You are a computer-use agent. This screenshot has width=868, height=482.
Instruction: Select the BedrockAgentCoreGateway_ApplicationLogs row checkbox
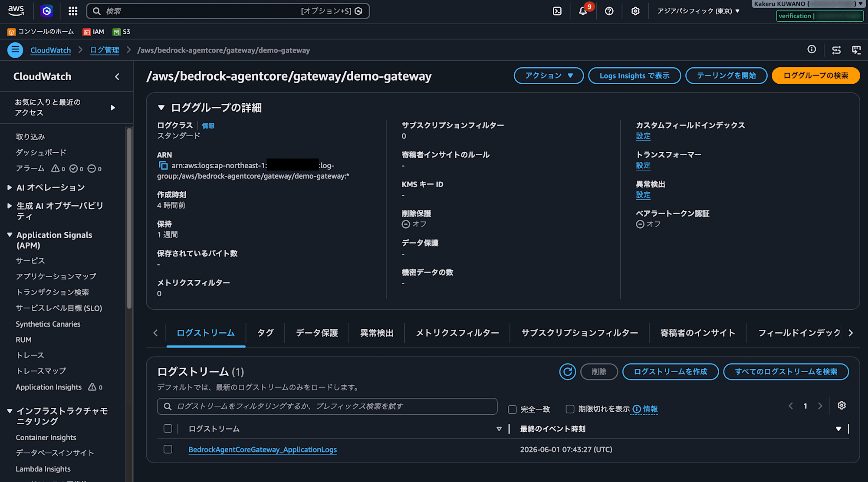(168, 449)
